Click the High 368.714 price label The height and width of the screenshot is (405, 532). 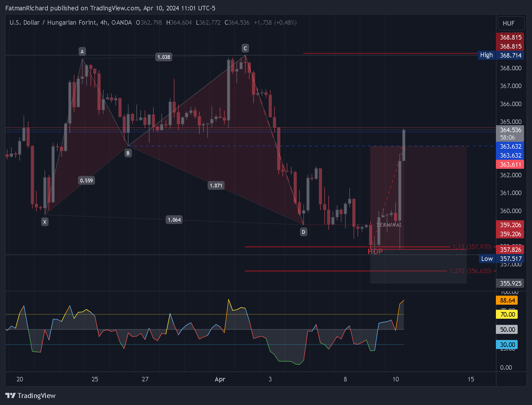point(501,55)
